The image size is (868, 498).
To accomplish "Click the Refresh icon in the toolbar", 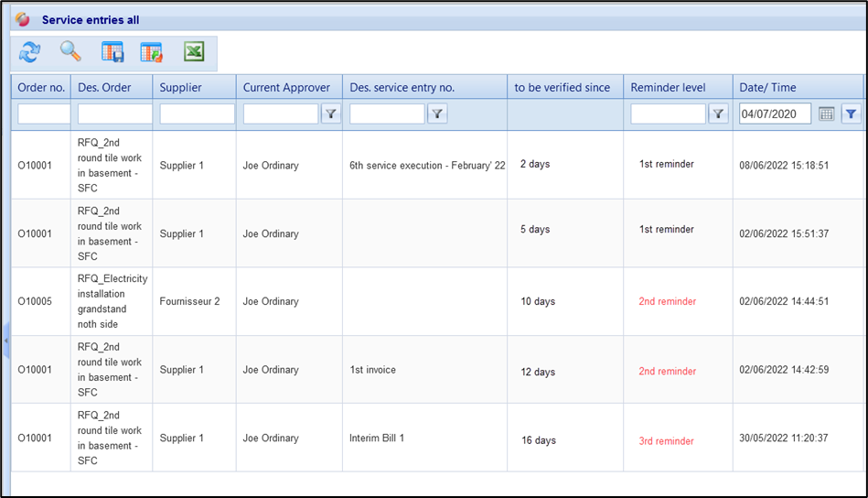I will pyautogui.click(x=29, y=53).
